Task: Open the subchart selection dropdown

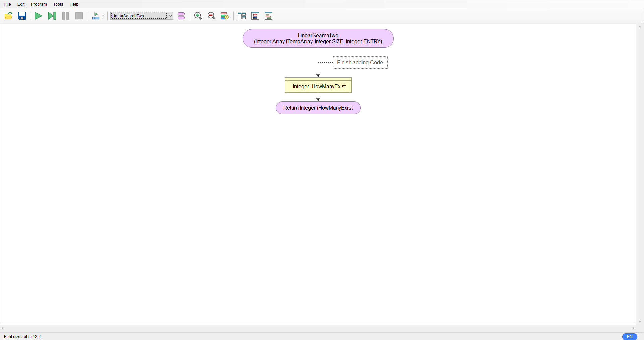Action: coord(170,16)
